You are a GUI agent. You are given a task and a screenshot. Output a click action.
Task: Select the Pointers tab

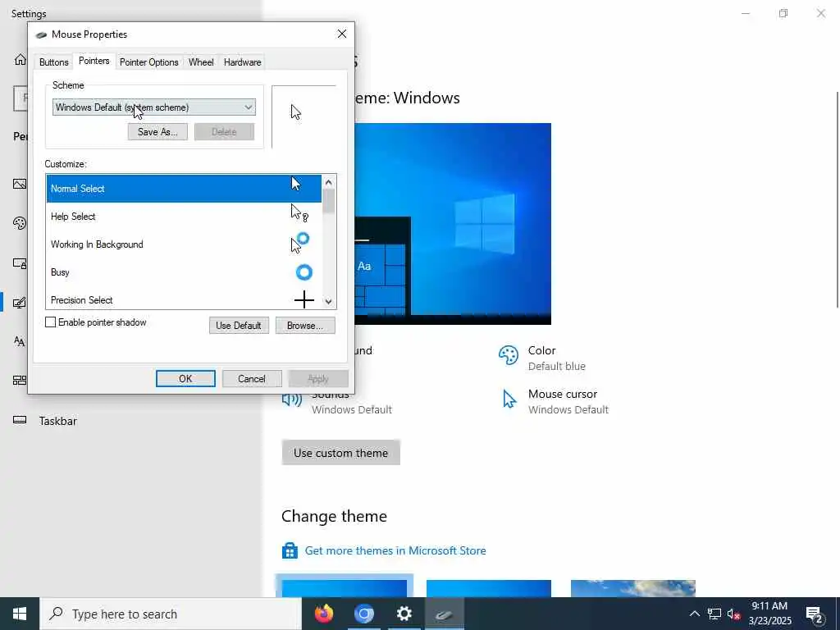pos(94,61)
